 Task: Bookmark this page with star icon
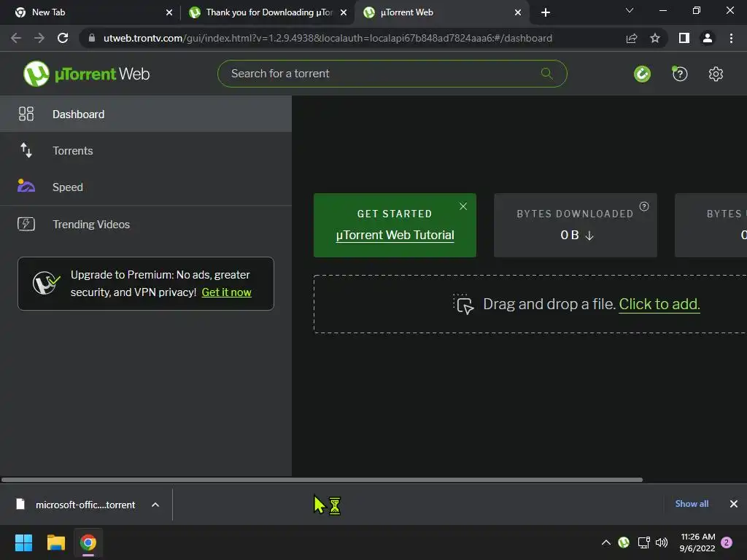655,38
